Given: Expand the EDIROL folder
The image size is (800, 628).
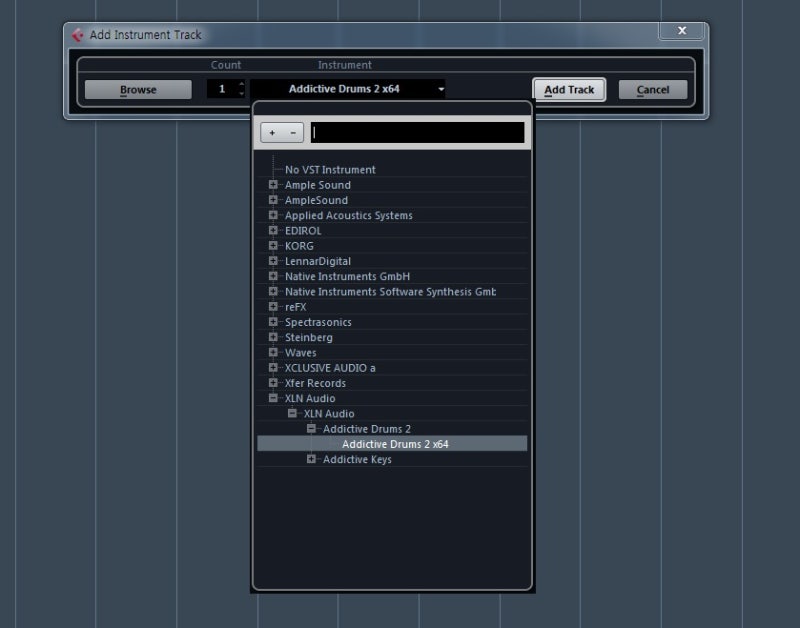Looking at the screenshot, I should (273, 231).
